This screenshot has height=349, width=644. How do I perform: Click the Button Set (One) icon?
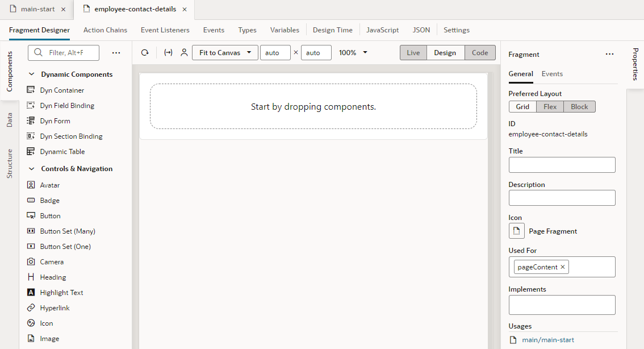[31, 246]
